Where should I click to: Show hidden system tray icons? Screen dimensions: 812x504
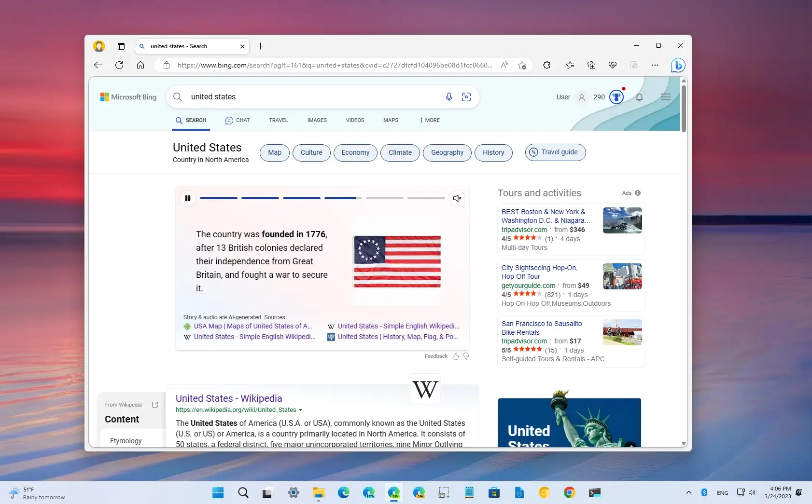point(689,492)
